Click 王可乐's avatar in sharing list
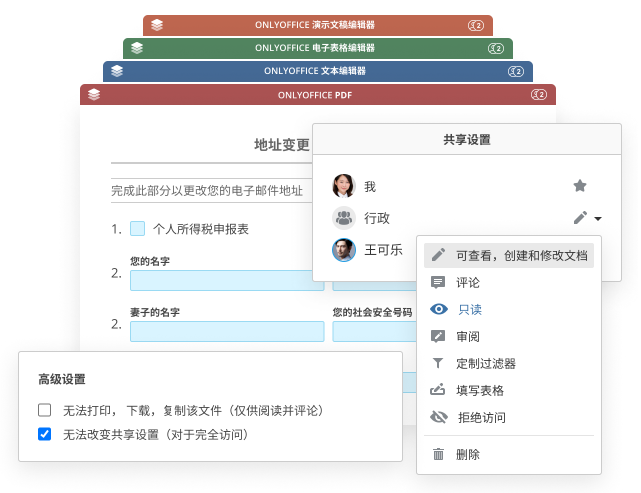Screen dimensions: 641x493 click(x=343, y=250)
